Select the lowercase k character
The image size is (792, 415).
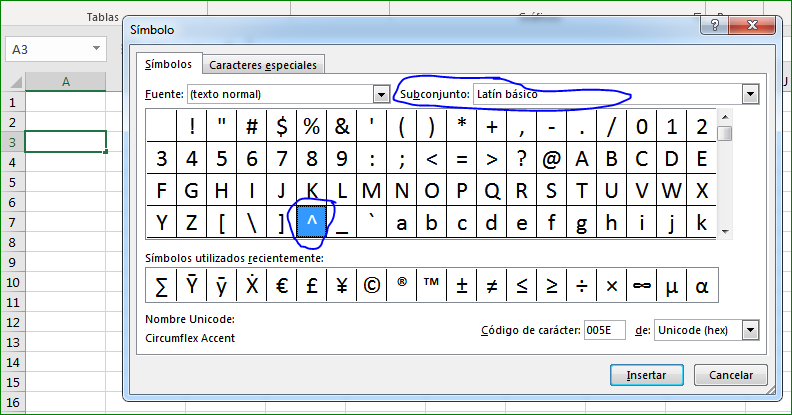tap(702, 221)
